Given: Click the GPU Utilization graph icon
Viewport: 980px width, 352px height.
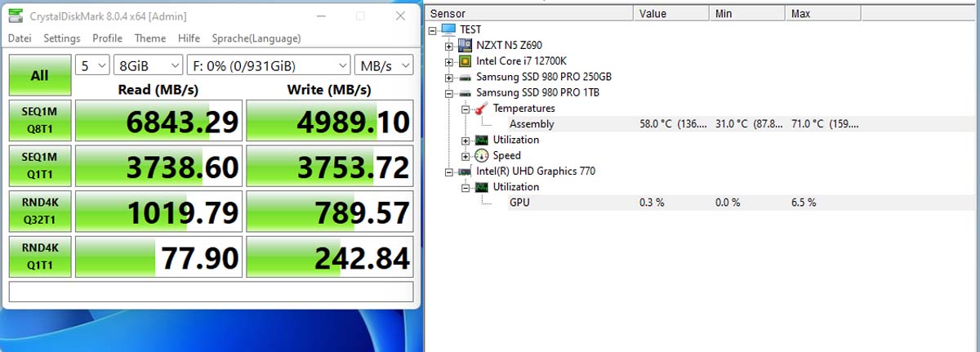Looking at the screenshot, I should [x=481, y=187].
